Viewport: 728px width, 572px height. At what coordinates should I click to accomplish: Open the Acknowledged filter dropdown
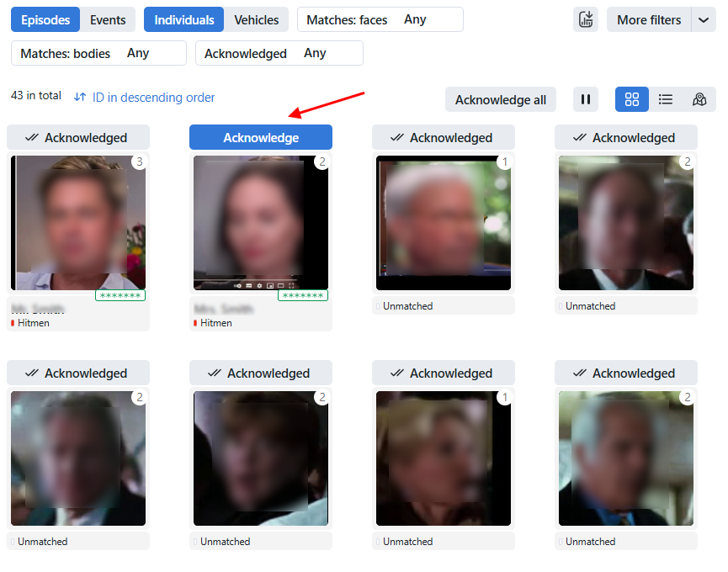coord(279,53)
